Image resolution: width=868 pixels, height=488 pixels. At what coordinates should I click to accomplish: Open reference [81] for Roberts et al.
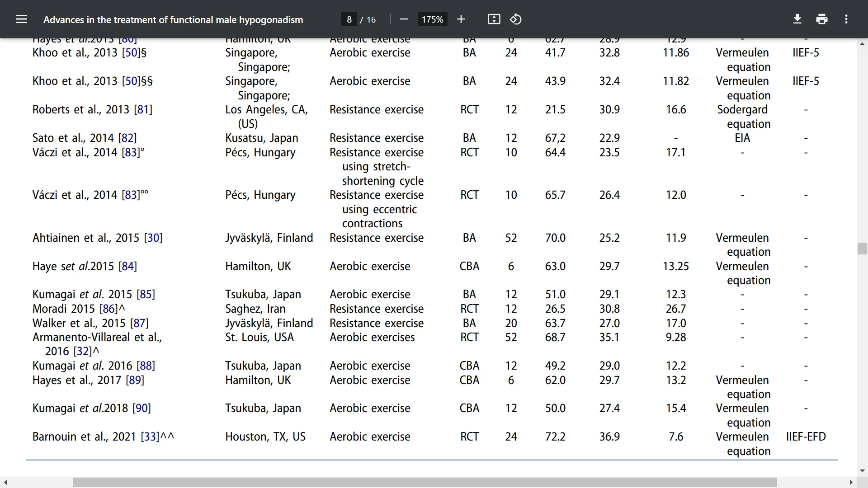click(143, 110)
